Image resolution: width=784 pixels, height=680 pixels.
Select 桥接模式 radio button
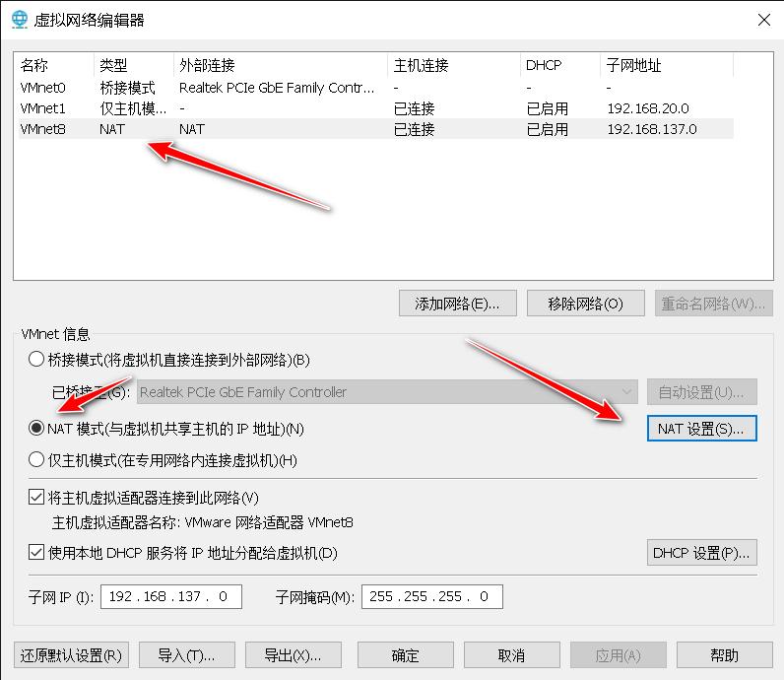coord(36,360)
